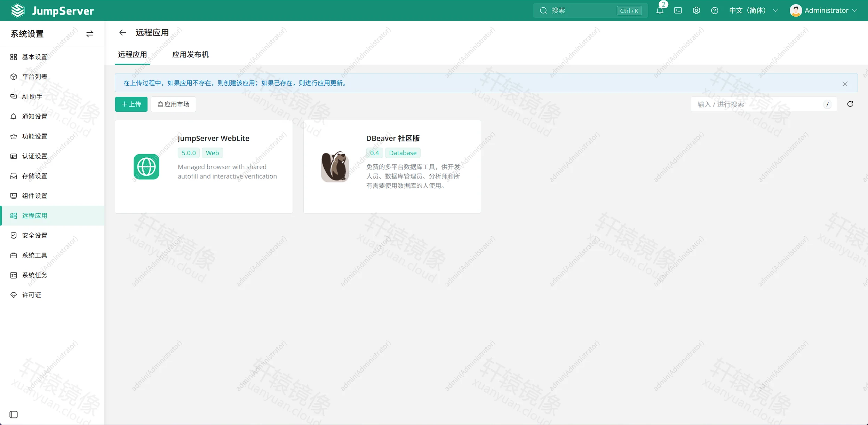Open the notifications bell
The width and height of the screenshot is (868, 425).
pyautogui.click(x=660, y=10)
